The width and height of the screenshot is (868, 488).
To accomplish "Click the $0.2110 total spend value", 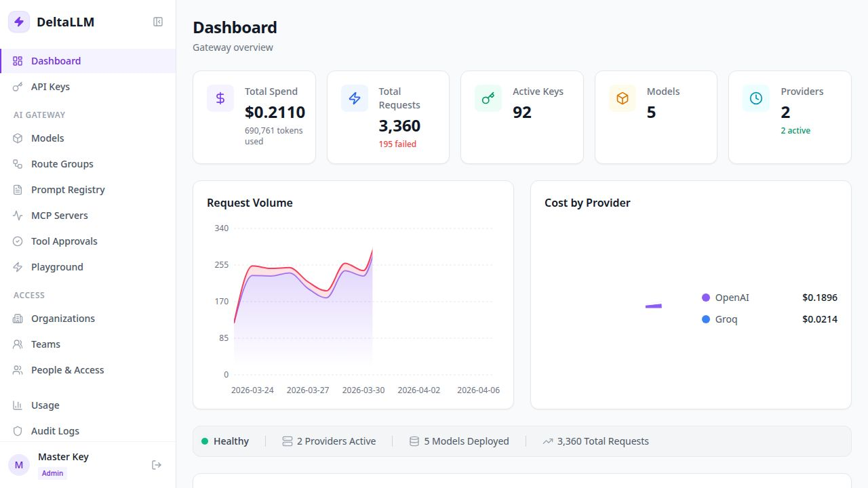I will pos(275,112).
